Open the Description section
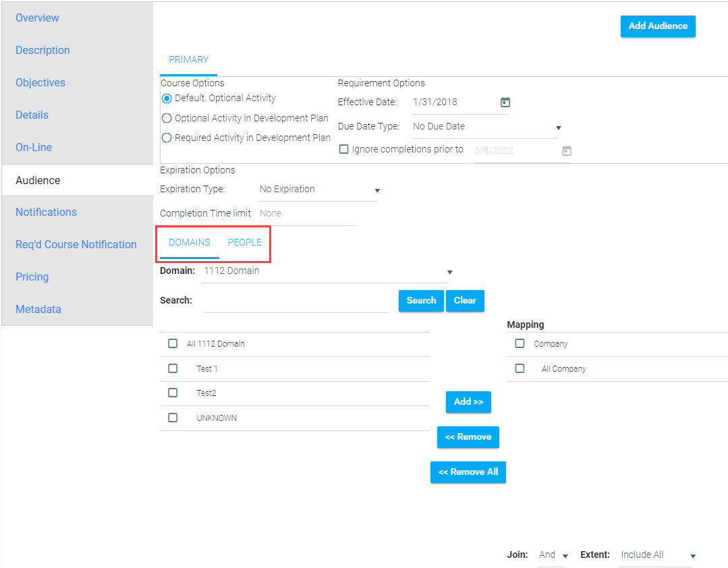This screenshot has height=568, width=728. pyautogui.click(x=43, y=51)
